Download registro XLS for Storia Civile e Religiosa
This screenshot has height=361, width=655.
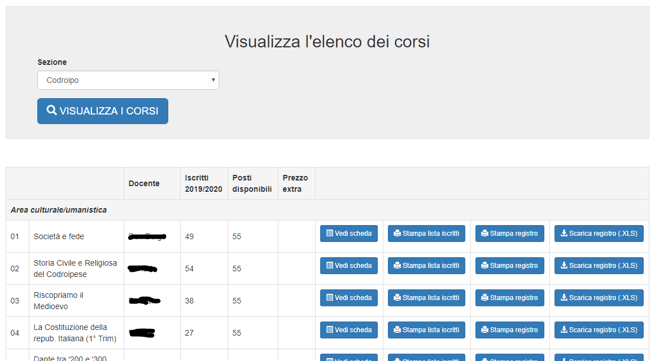599,266
